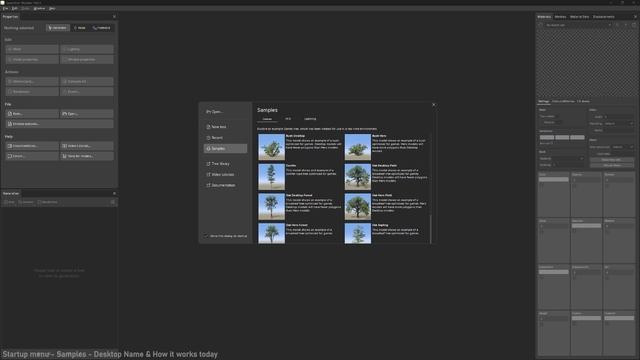This screenshot has width=640, height=360.
Task: Select the Oak Hero Field sample thumbnail
Action: click(358, 207)
